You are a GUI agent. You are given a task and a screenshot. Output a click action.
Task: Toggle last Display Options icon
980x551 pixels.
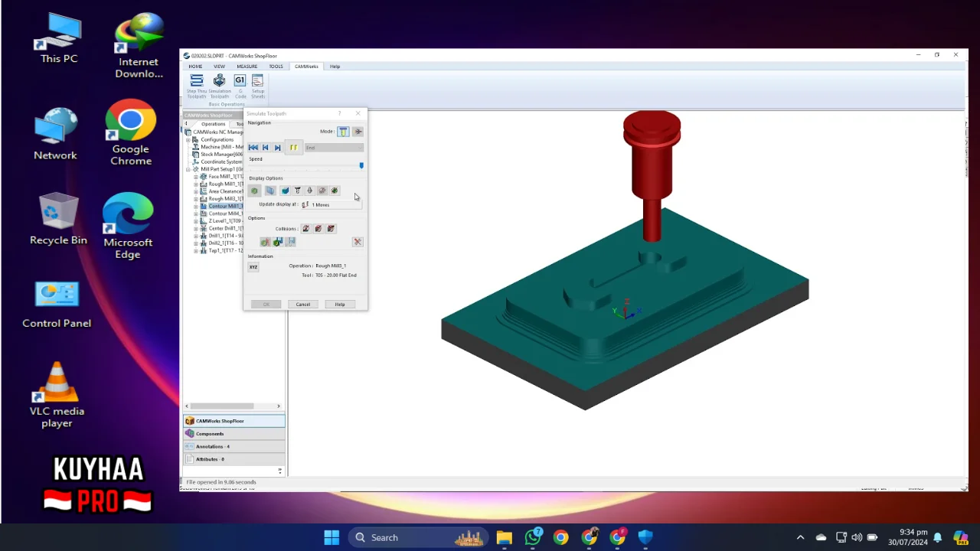(335, 191)
